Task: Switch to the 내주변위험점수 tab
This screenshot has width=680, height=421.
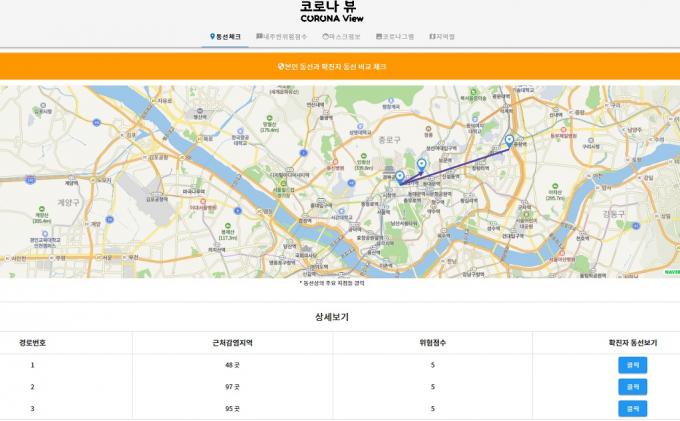Action: (x=283, y=37)
